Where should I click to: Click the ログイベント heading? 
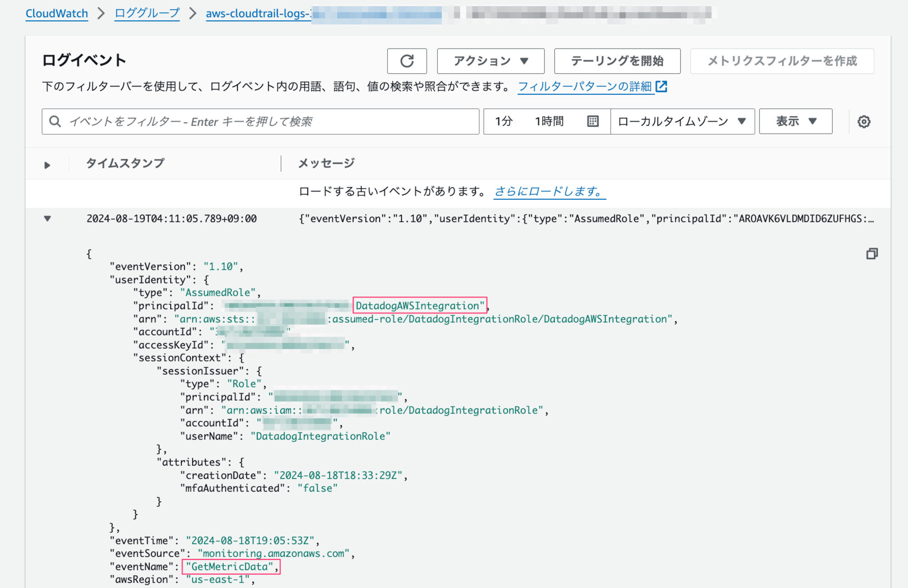(x=84, y=60)
